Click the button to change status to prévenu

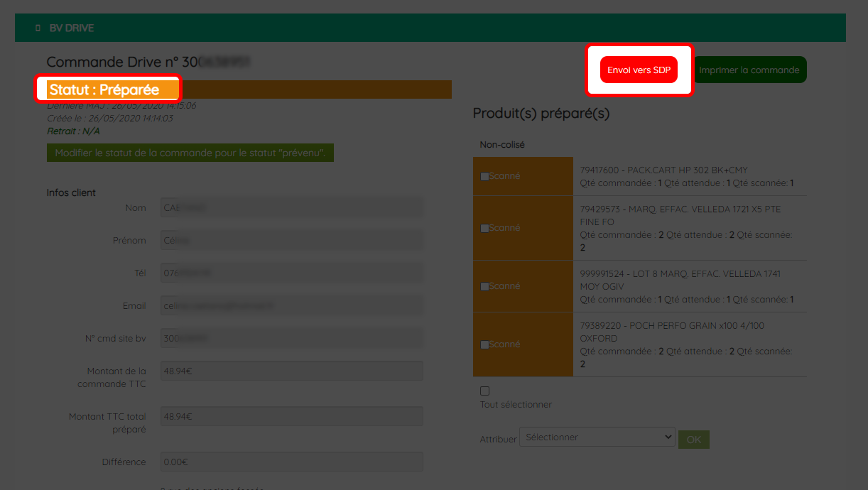click(x=190, y=153)
